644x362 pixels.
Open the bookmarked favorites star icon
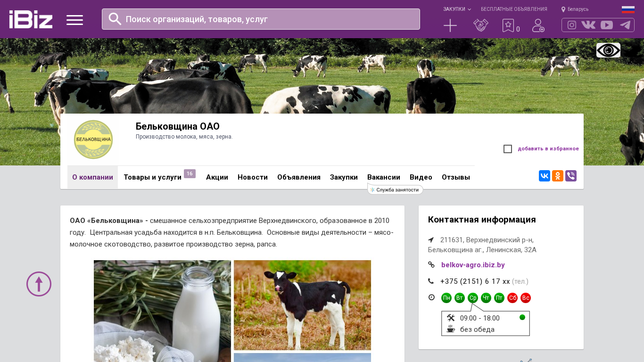(x=508, y=25)
